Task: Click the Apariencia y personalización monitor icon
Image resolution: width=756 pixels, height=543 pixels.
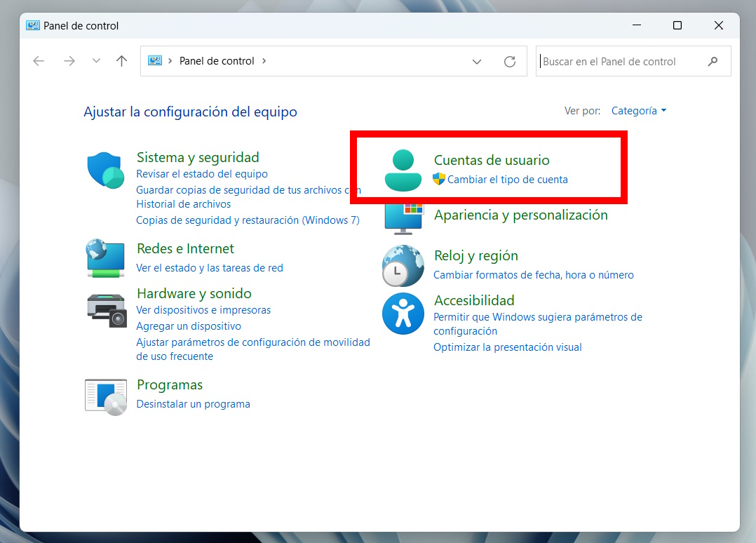Action: point(403,220)
